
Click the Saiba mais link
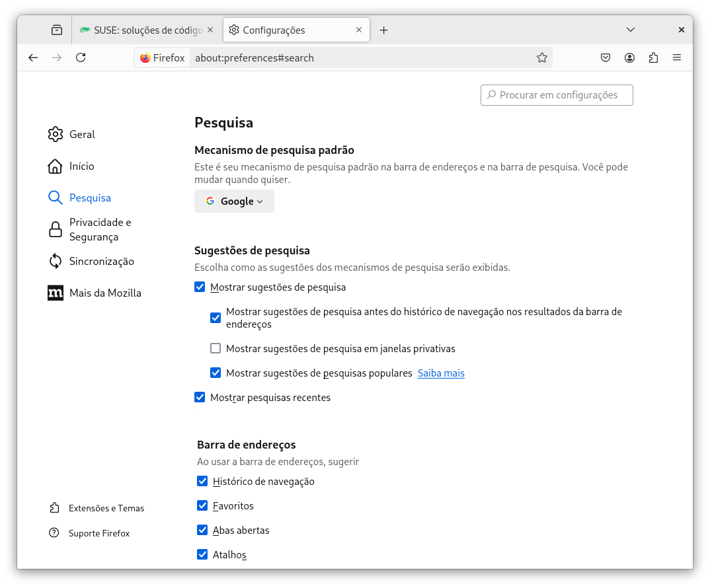441,373
